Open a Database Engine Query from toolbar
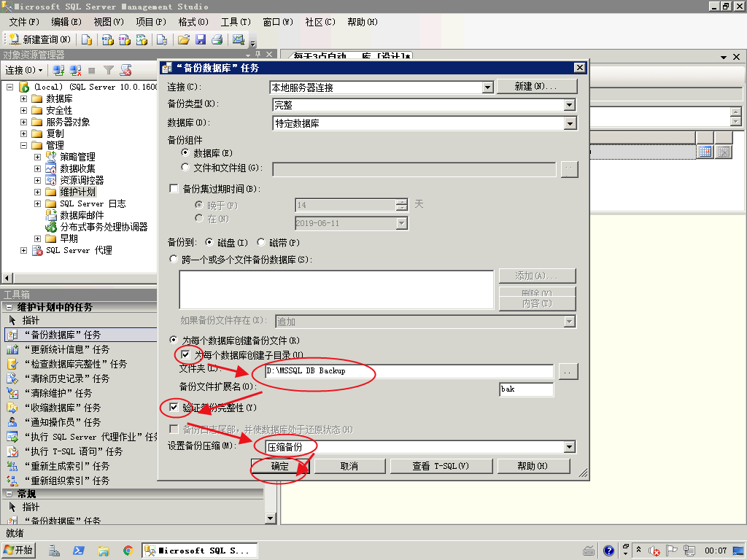Screen dimensions: 747x560 [x=87, y=39]
